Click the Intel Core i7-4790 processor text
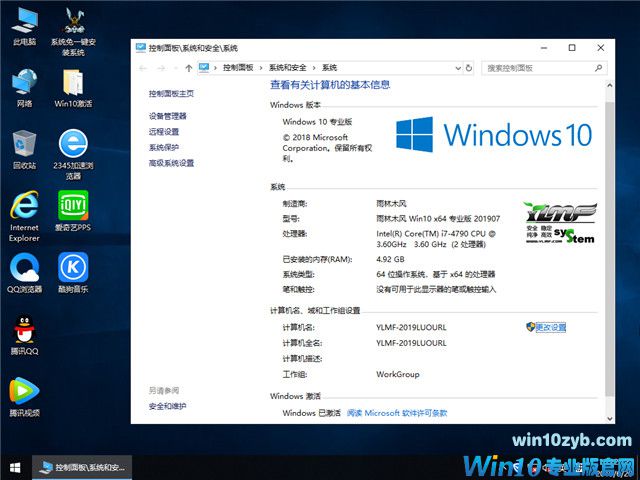 coord(436,239)
